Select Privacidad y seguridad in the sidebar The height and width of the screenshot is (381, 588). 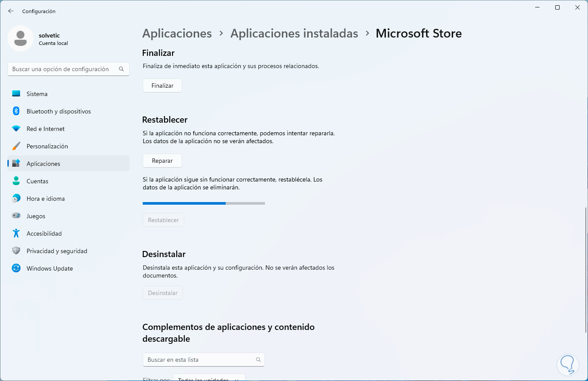[x=69, y=251]
